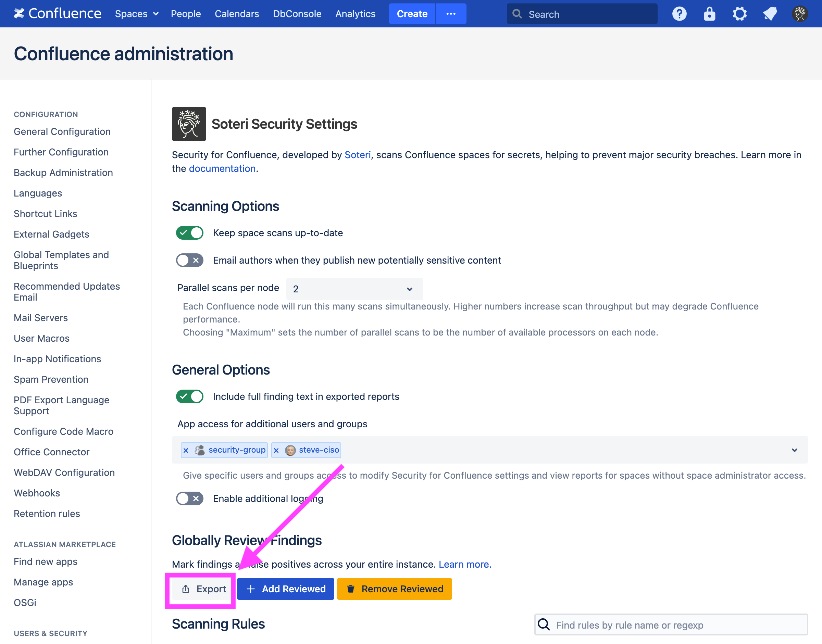Image resolution: width=822 pixels, height=644 pixels.
Task: Toggle Email authors on sensitive content
Action: pyautogui.click(x=190, y=259)
